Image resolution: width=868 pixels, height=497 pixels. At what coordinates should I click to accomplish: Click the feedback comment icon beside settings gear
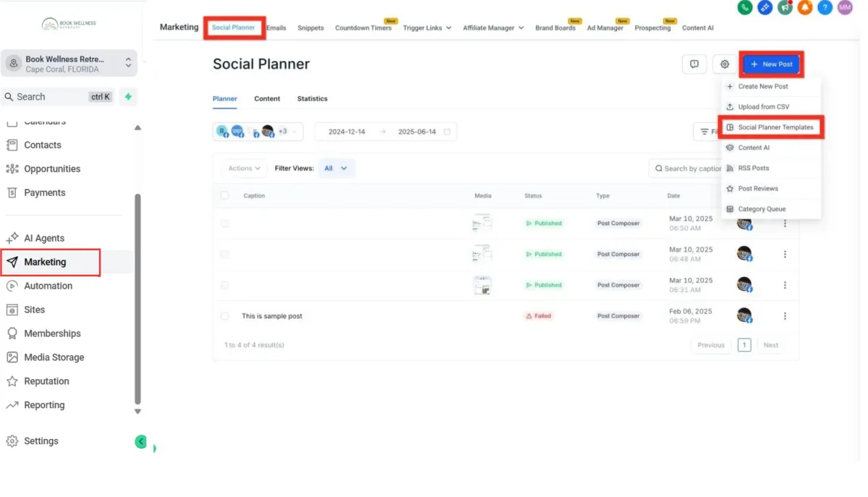coord(694,64)
